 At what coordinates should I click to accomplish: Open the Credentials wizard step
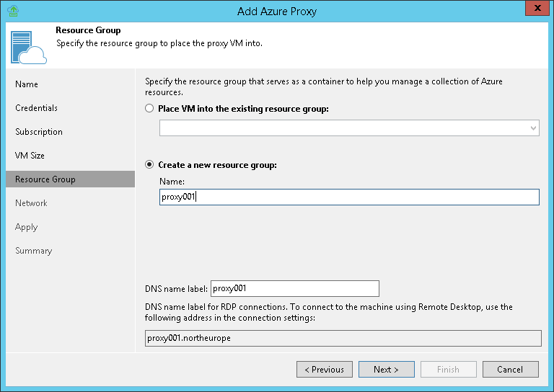37,108
